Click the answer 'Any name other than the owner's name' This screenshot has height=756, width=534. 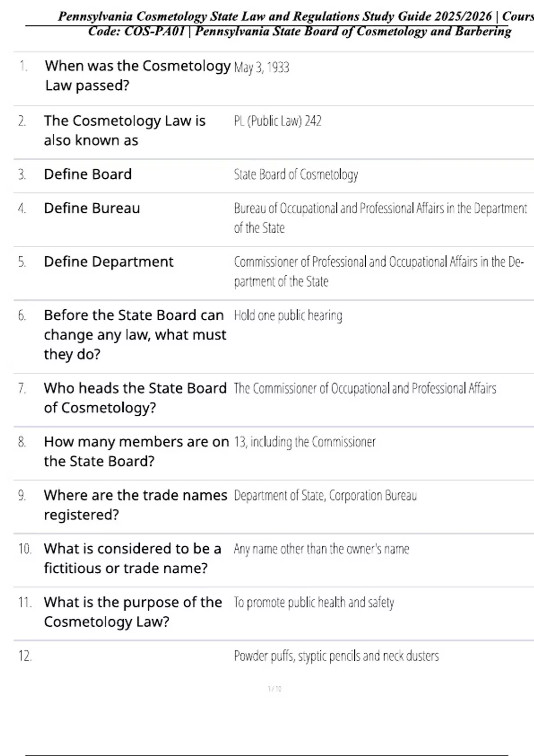pos(321,549)
